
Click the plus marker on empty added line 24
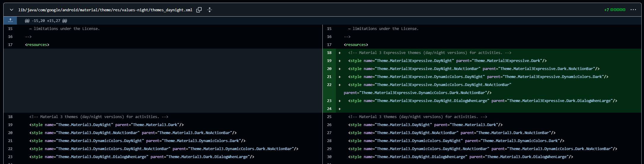point(340,109)
